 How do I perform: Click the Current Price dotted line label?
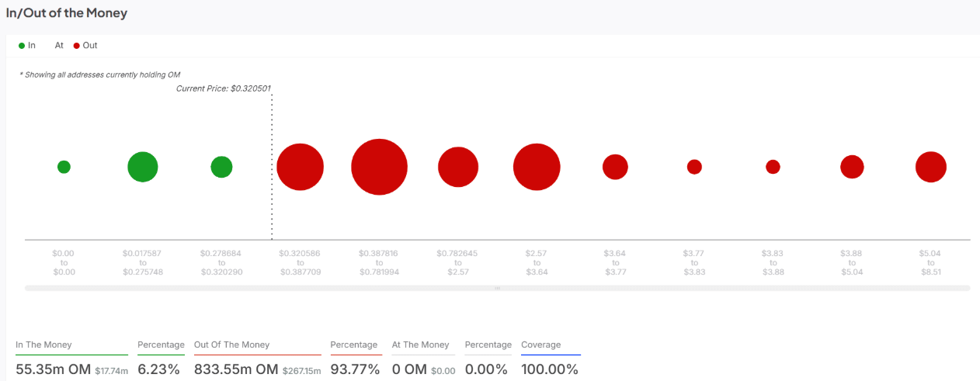point(224,88)
